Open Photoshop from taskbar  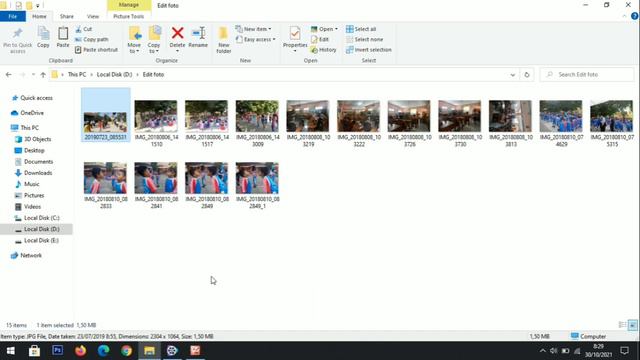click(58, 351)
